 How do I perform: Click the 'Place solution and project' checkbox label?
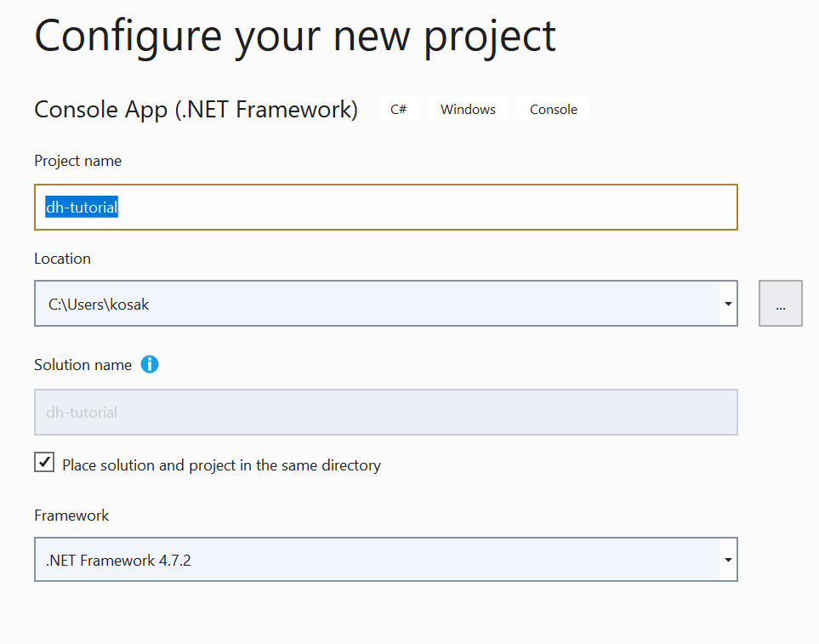(221, 465)
